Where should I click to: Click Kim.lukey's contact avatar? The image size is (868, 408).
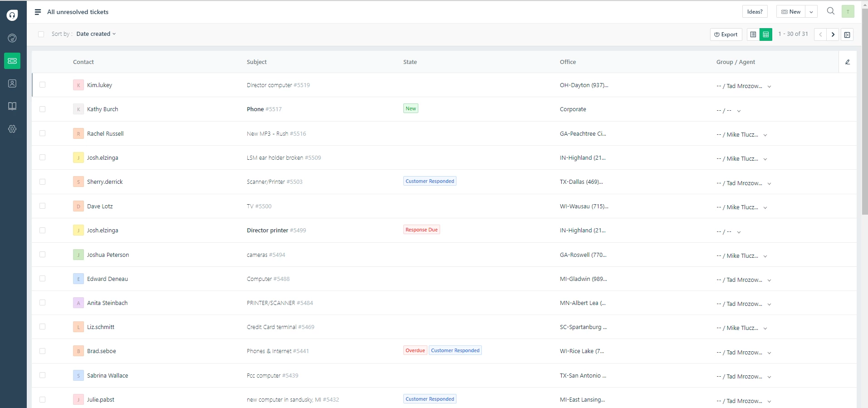point(78,85)
